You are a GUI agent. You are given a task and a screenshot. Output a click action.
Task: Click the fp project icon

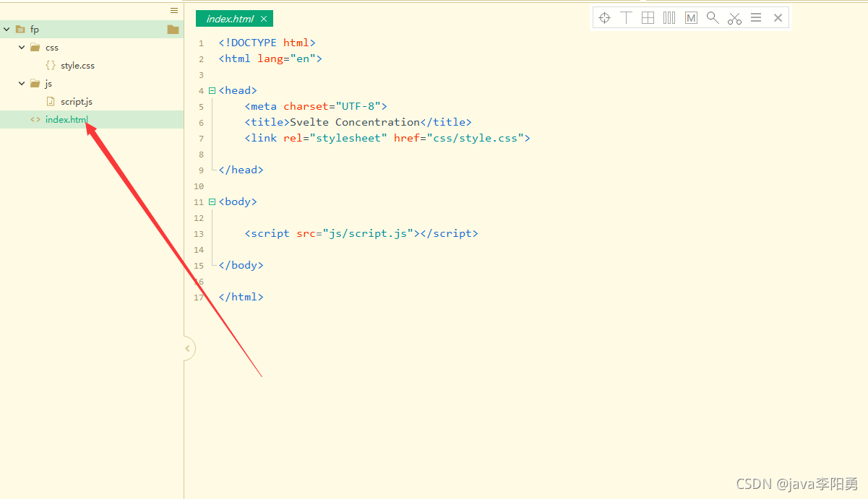click(x=20, y=30)
